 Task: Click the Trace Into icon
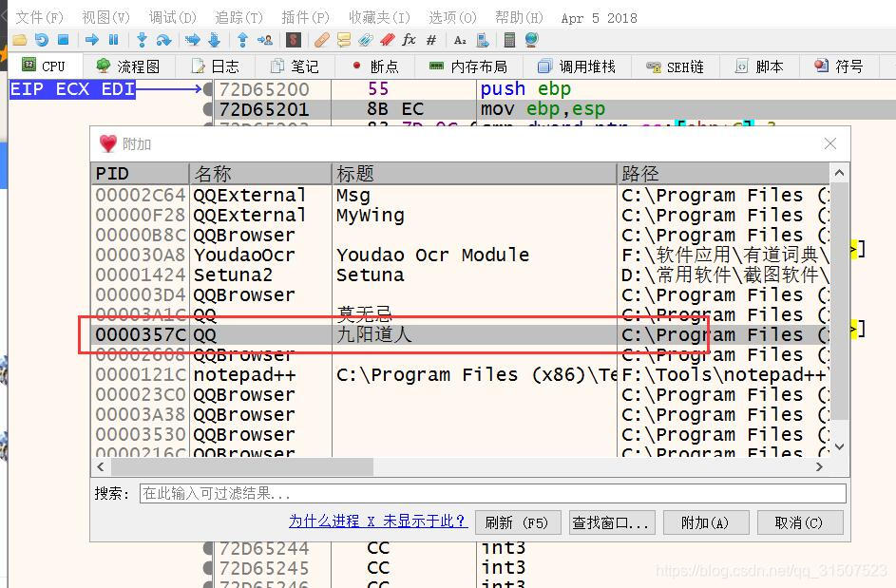[x=193, y=40]
